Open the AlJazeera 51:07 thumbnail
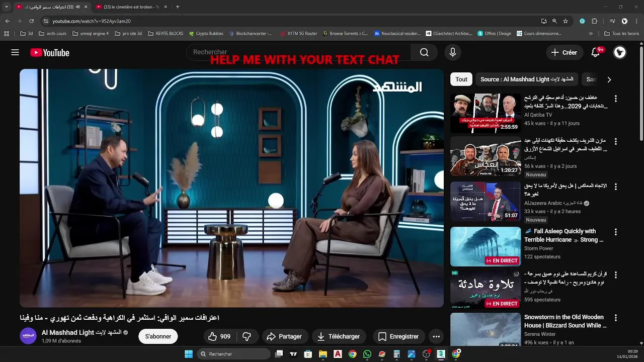The height and width of the screenshot is (362, 644). (486, 202)
